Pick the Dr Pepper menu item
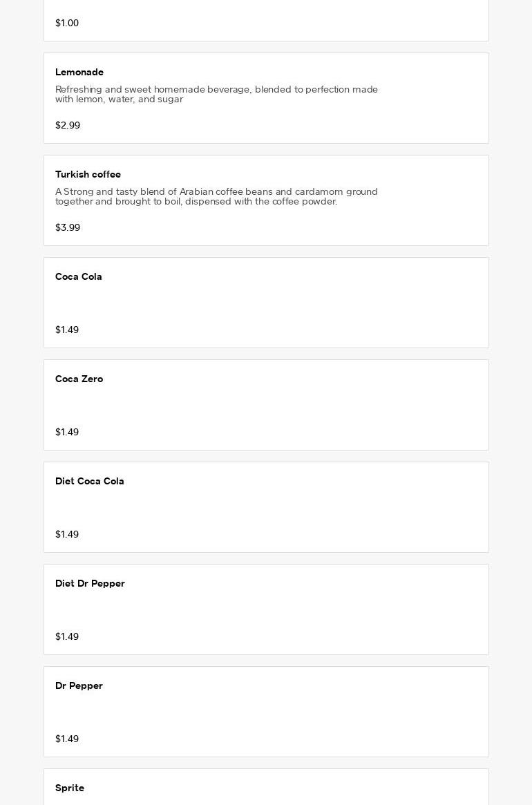The height and width of the screenshot is (805, 532). pos(266,712)
